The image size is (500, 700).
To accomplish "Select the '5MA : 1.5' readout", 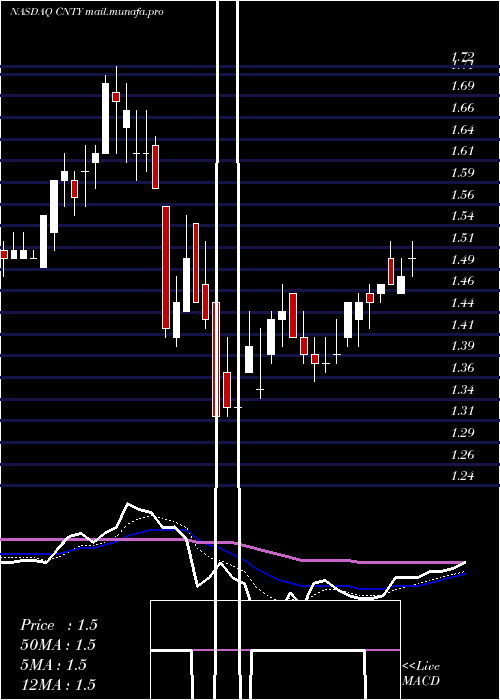I will click(x=53, y=665).
